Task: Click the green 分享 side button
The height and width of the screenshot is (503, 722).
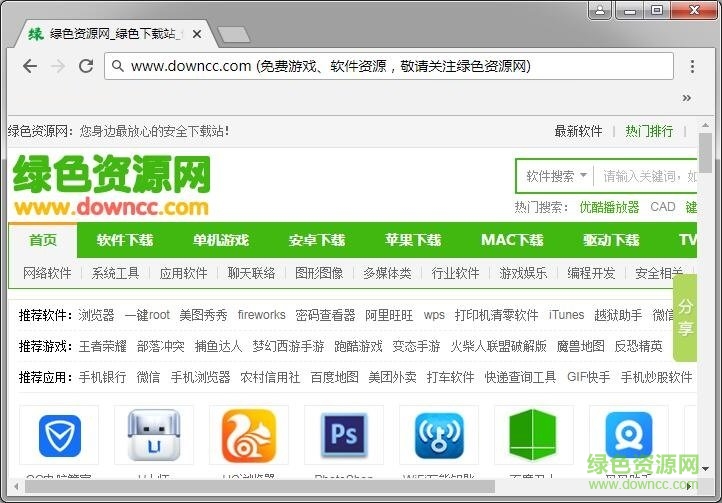Action: tap(685, 317)
